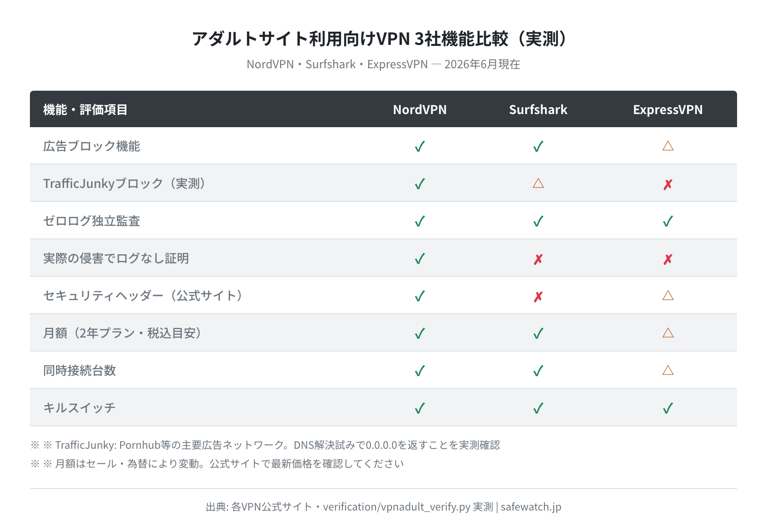Click NordVPN checkmark in ゼロログ独立監査 row

(420, 221)
